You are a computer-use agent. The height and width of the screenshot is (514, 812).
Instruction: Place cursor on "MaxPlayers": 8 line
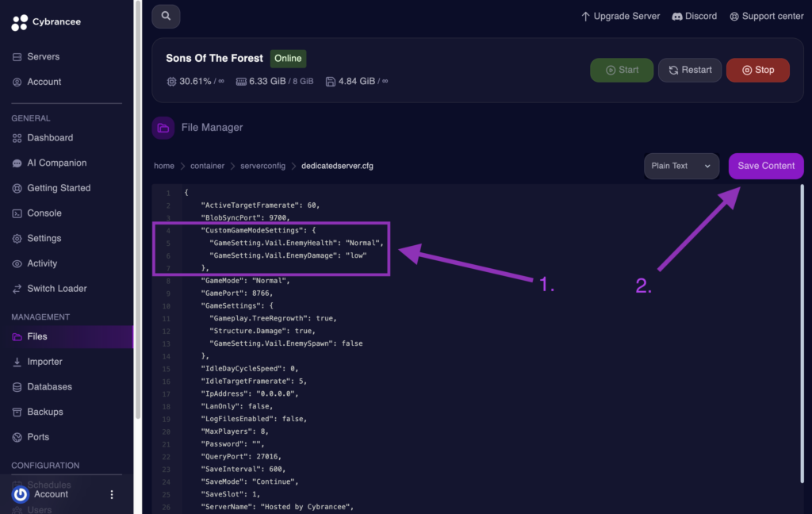235,432
